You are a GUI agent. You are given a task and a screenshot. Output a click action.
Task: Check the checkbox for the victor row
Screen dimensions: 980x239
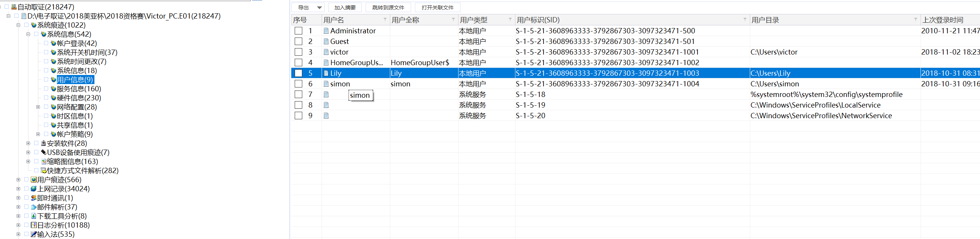coord(298,52)
